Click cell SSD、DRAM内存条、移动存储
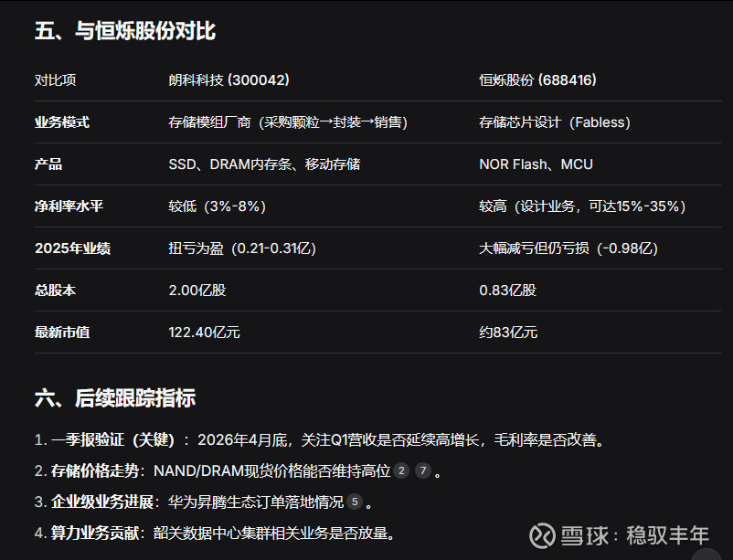Screen dimensions: 733x560 pyautogui.click(x=264, y=164)
